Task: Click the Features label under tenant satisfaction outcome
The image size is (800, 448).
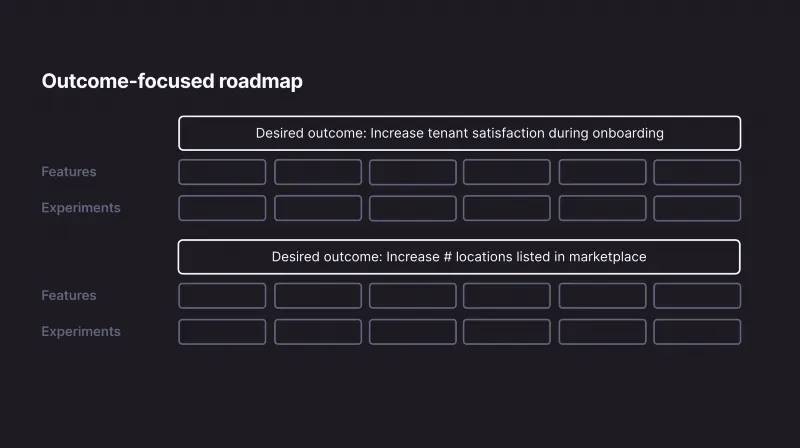Action: click(x=69, y=172)
